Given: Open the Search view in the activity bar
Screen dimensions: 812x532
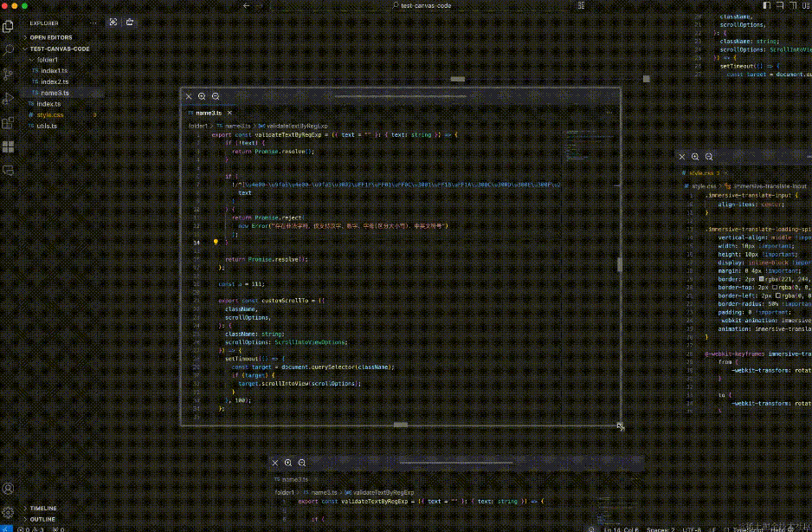Looking at the screenshot, I should (8, 50).
